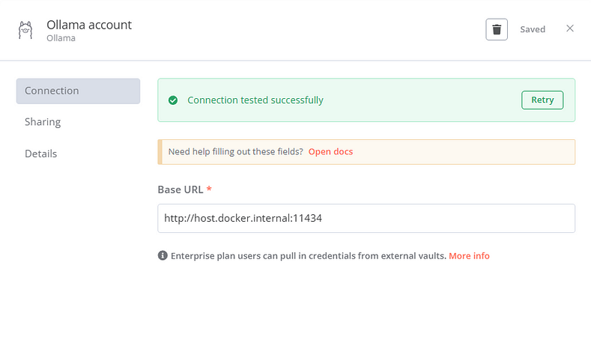
Task: Click the Ollama subtitle under the title
Action: [x=61, y=38]
